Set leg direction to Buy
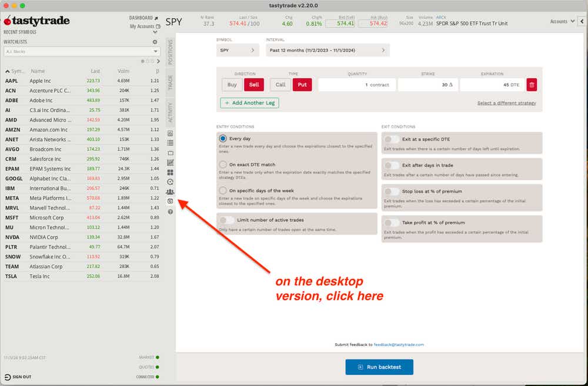 (x=232, y=85)
